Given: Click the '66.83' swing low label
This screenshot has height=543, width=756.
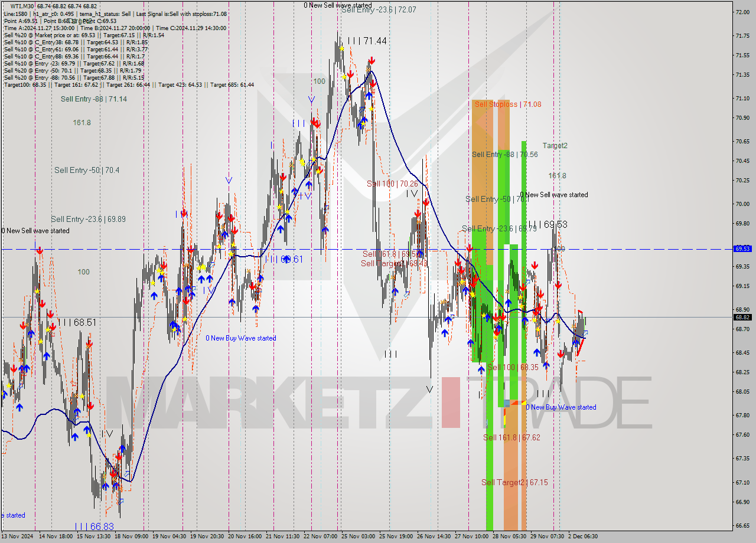Looking at the screenshot, I should (94, 526).
